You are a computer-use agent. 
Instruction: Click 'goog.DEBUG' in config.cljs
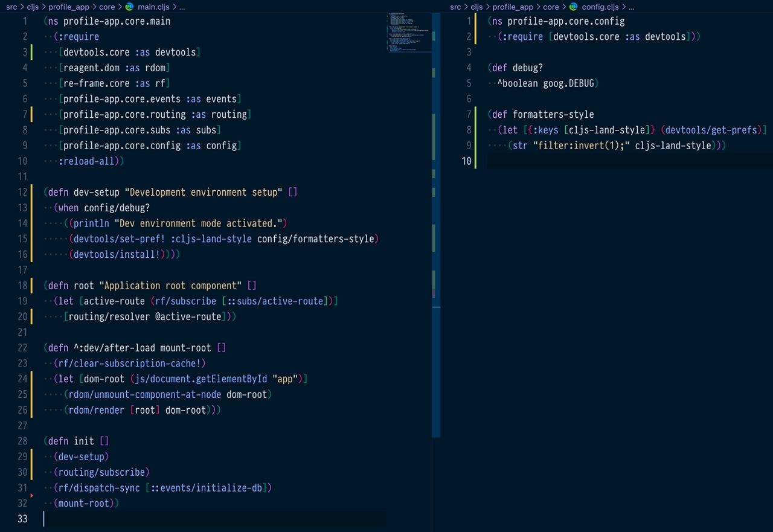pyautogui.click(x=568, y=83)
